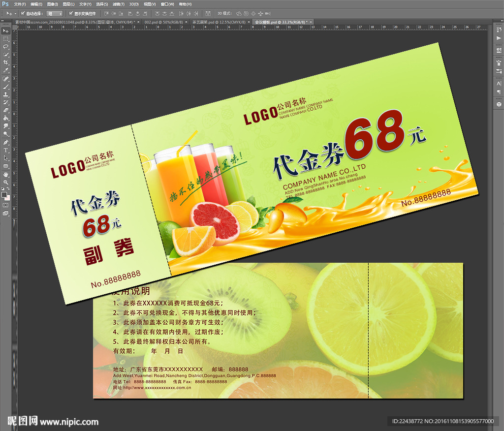This screenshot has height=431, width=504.
Task: Toggle Quick Mask mode
Action: [6, 205]
